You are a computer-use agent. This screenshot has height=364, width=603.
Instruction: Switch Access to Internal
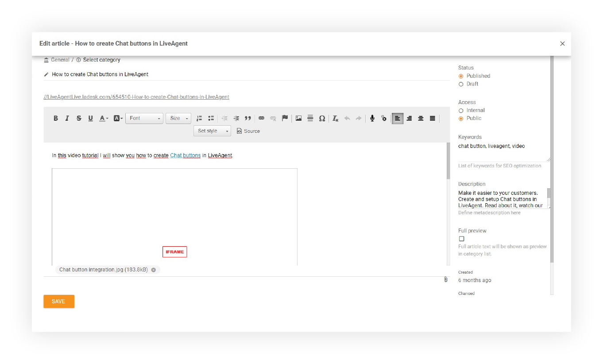point(461,110)
